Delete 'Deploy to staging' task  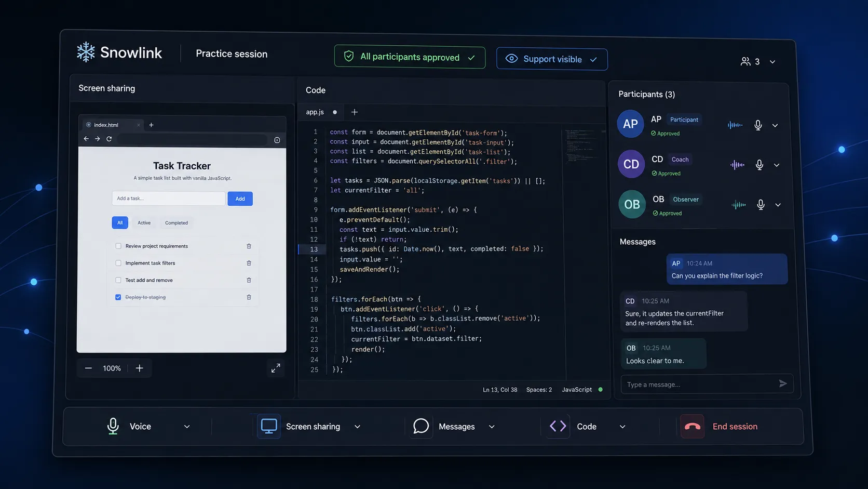[249, 297]
